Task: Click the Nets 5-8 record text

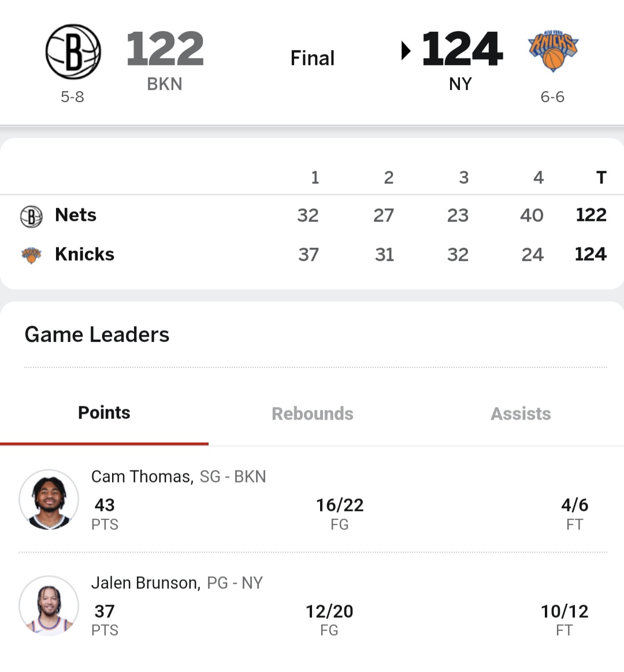Action: click(x=72, y=97)
